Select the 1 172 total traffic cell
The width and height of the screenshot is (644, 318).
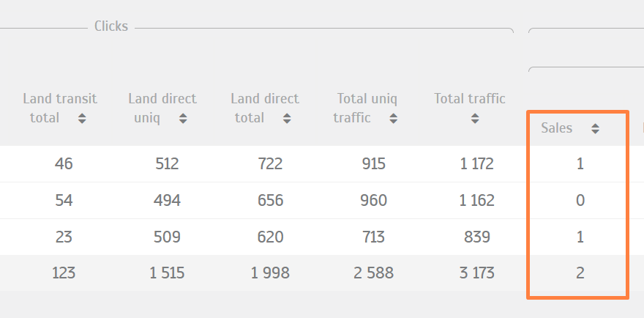(477, 163)
